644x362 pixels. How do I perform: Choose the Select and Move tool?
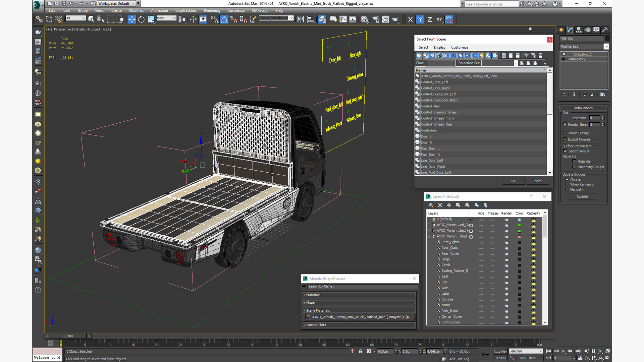(132, 19)
